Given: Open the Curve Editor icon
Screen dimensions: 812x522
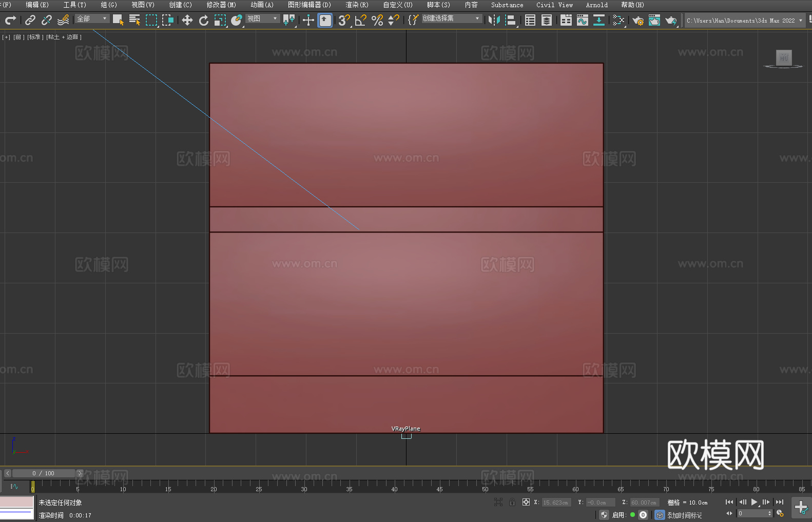Looking at the screenshot, I should pyautogui.click(x=583, y=20).
